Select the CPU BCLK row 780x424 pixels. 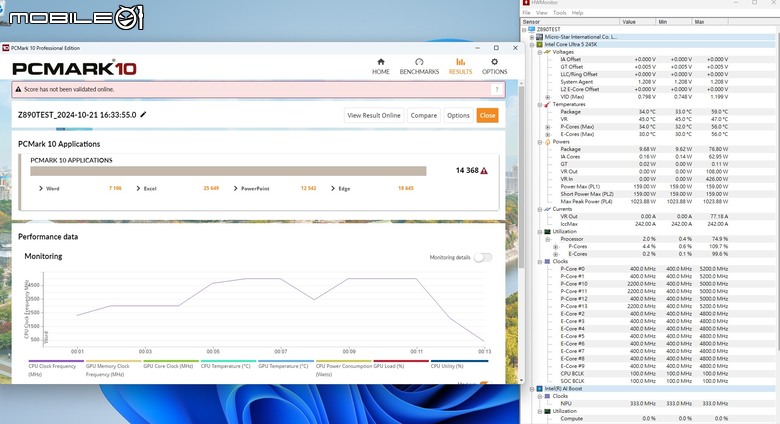(x=644, y=374)
